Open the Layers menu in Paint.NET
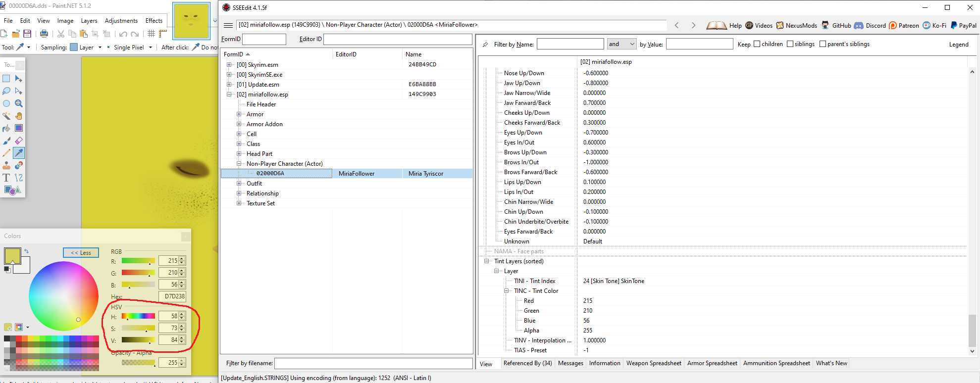Image resolution: width=980 pixels, height=383 pixels. pos(89,21)
